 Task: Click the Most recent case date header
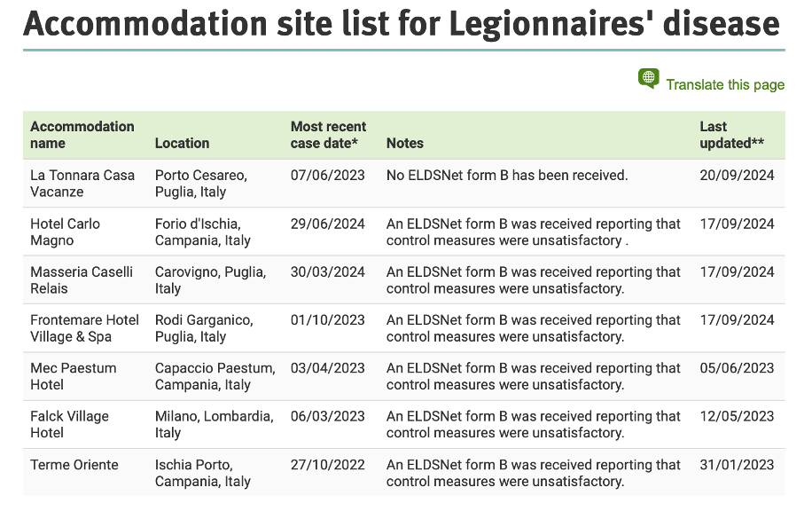[328, 135]
